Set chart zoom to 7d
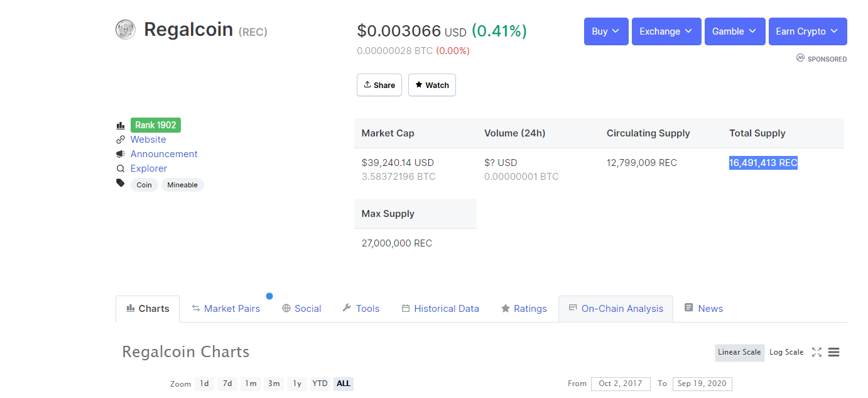 227,384
